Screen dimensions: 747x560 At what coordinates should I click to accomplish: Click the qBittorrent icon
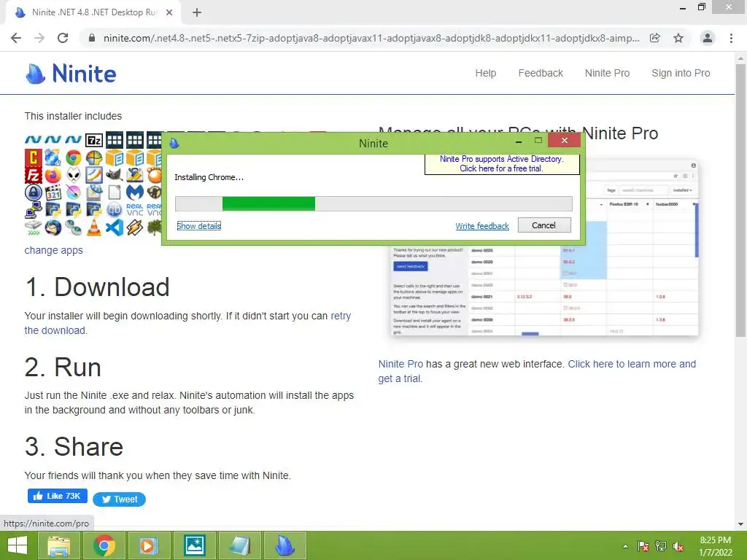pos(115,209)
